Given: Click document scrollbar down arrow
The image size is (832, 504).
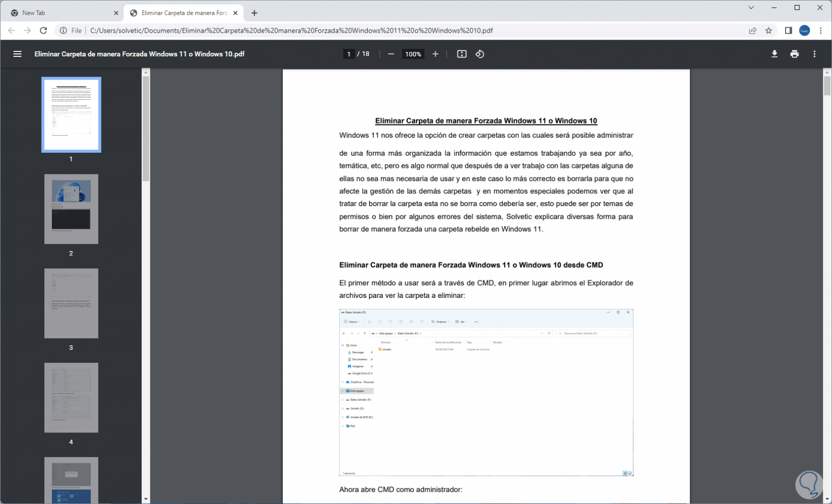Looking at the screenshot, I should click(x=827, y=499).
